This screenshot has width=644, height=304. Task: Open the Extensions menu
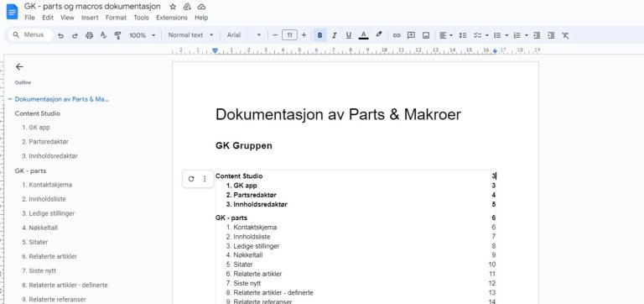172,18
